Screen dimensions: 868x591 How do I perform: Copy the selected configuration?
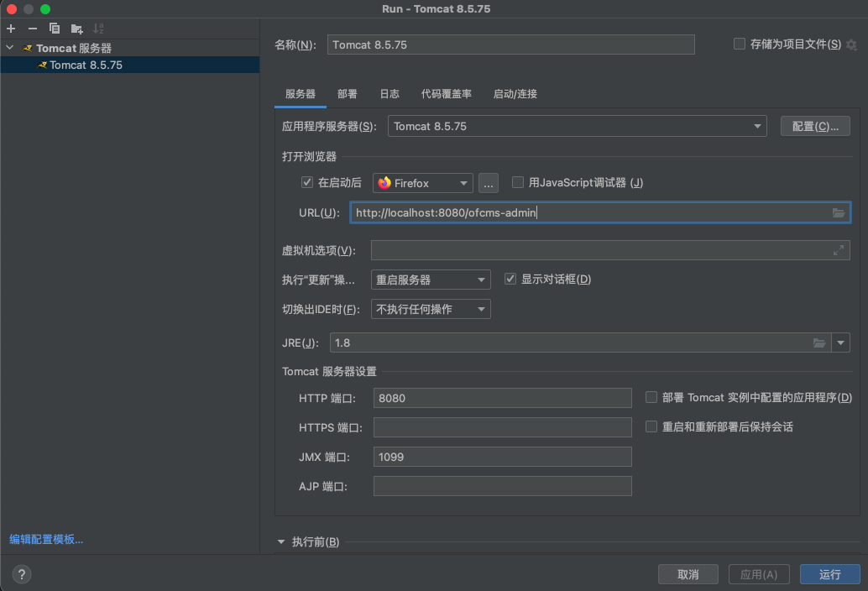(55, 29)
